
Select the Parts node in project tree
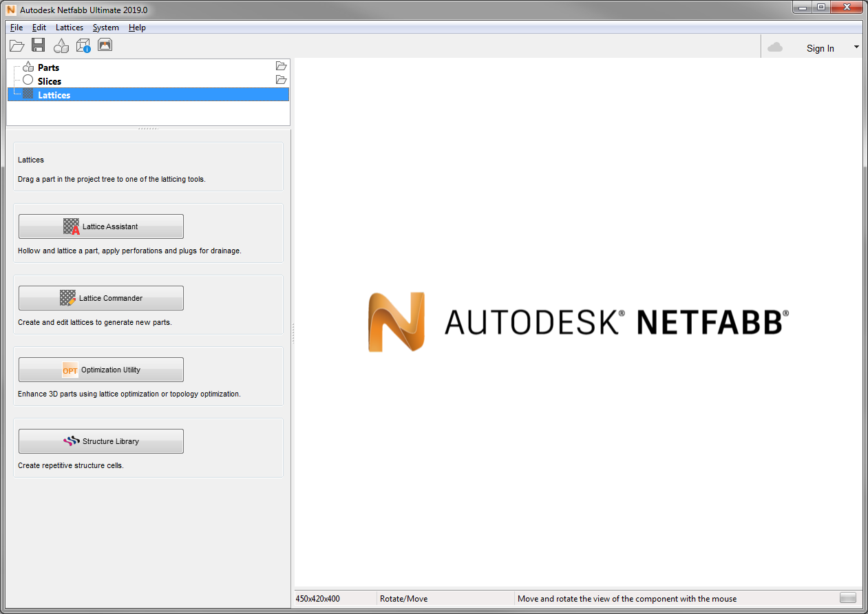48,67
